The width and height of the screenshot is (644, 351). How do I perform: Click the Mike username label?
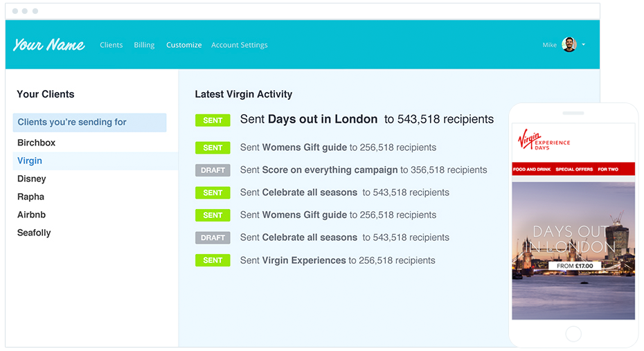coord(550,45)
